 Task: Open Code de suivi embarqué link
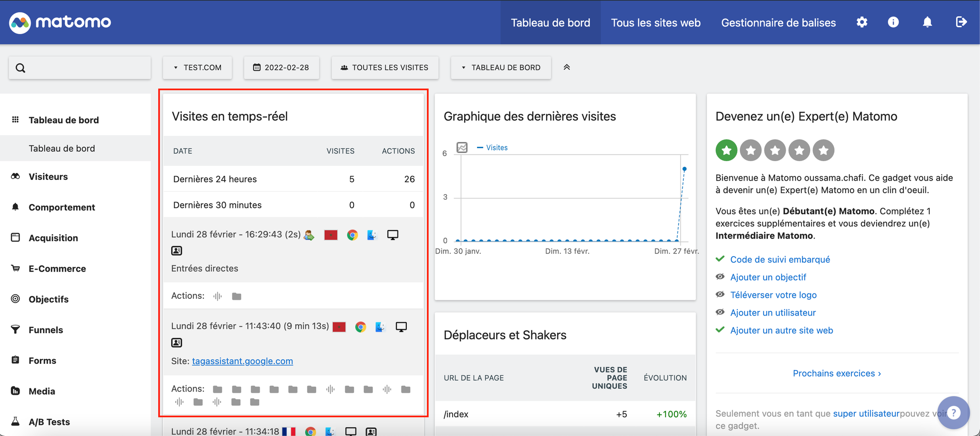pos(780,259)
